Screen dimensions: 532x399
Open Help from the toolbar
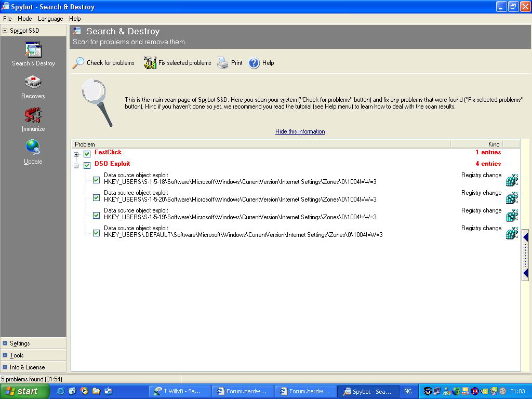click(261, 63)
